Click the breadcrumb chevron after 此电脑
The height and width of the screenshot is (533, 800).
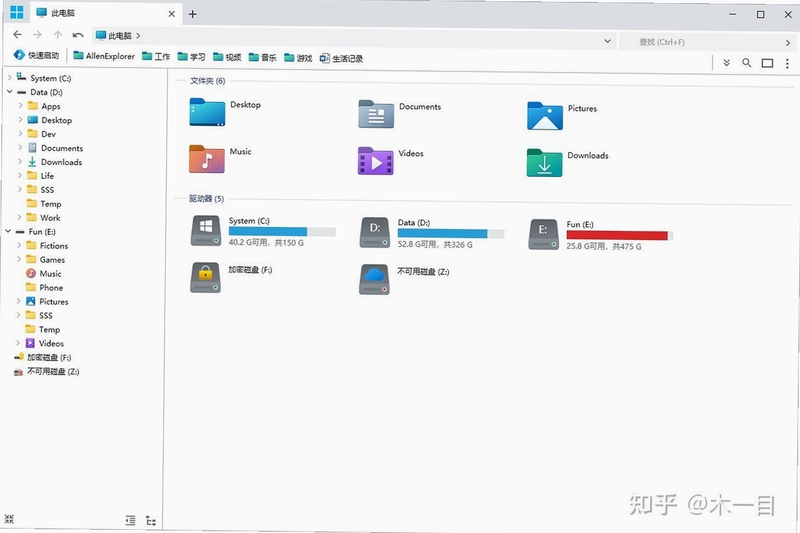[x=138, y=36]
